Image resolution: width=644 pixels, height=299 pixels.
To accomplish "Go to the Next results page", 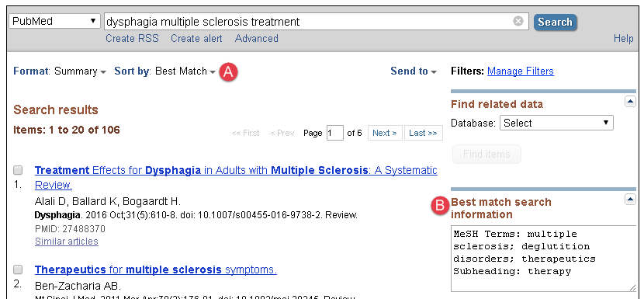I will (x=385, y=133).
